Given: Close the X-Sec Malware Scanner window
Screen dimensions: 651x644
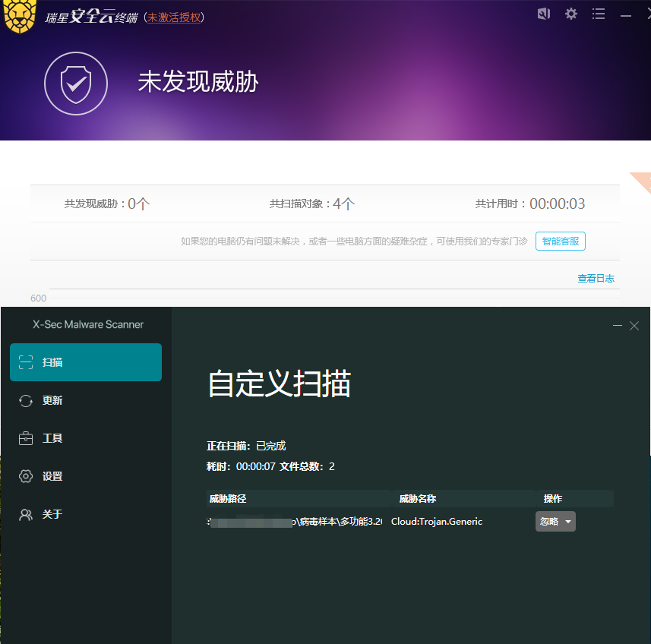Looking at the screenshot, I should pos(634,326).
